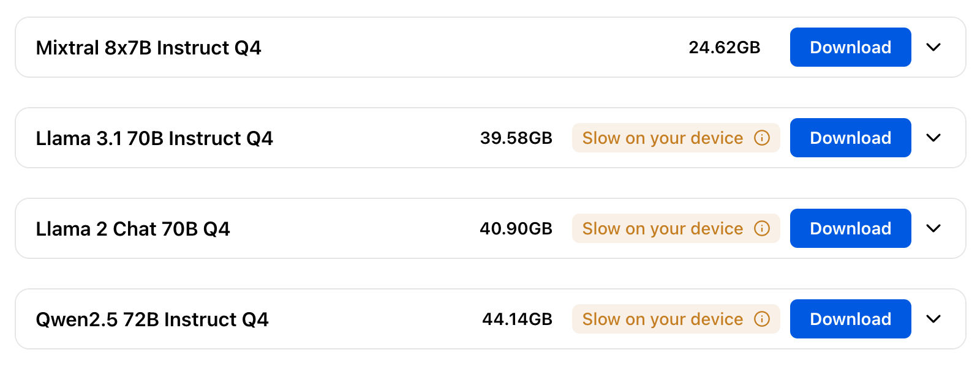This screenshot has height=366, width=980.
Task: Click info icon beside Llama 2 Chat warning
Action: click(761, 228)
